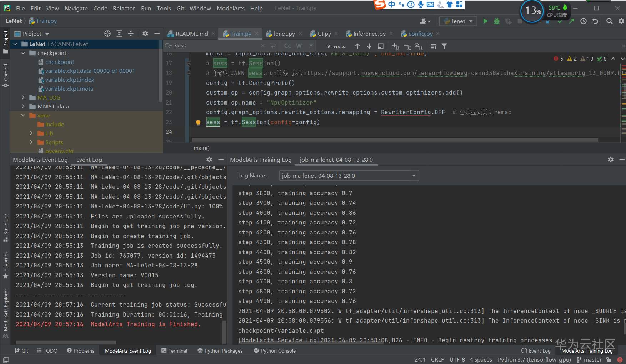
Task: Click the sess search input field
Action: click(214, 46)
